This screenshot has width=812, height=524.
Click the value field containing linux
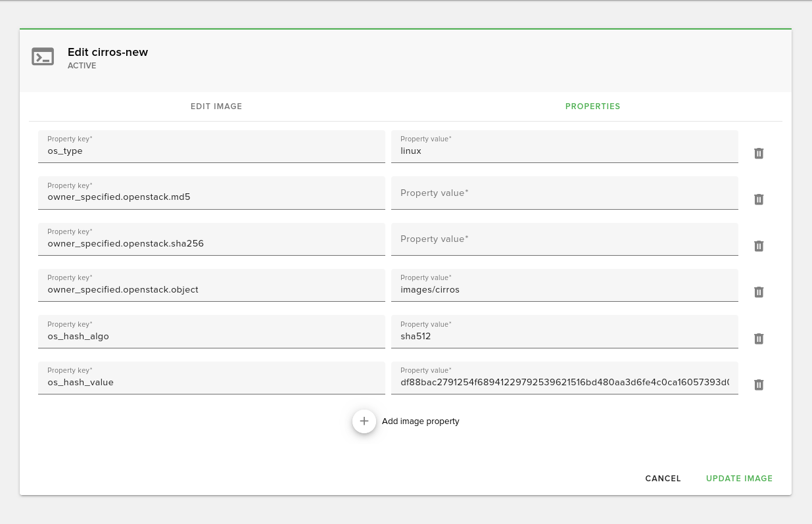tap(564, 151)
